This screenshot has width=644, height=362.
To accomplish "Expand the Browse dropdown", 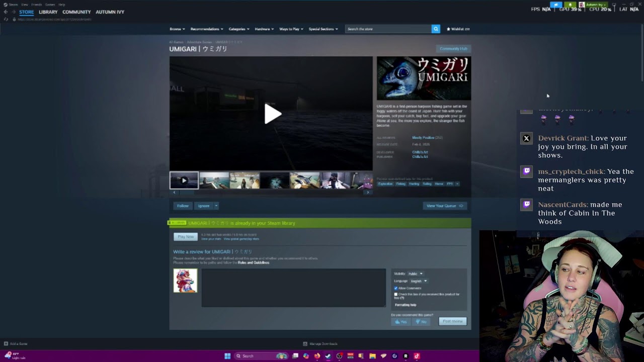I will [x=177, y=29].
